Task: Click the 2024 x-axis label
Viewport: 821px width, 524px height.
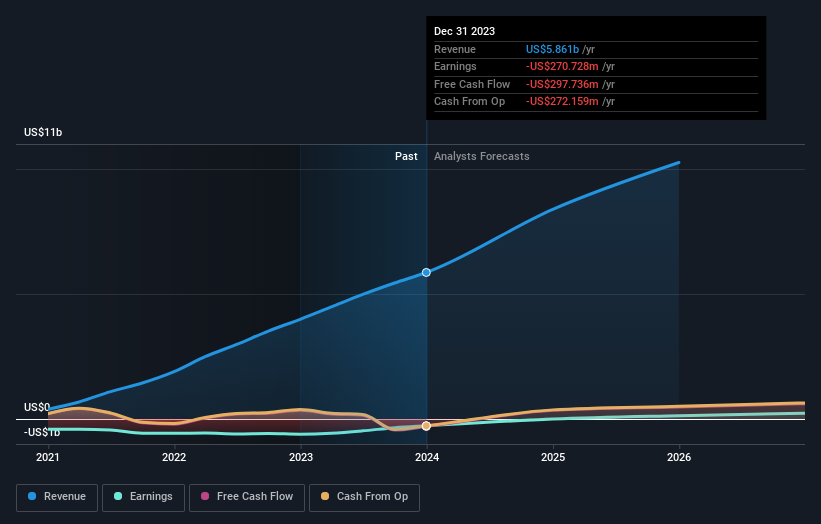Action: point(427,458)
